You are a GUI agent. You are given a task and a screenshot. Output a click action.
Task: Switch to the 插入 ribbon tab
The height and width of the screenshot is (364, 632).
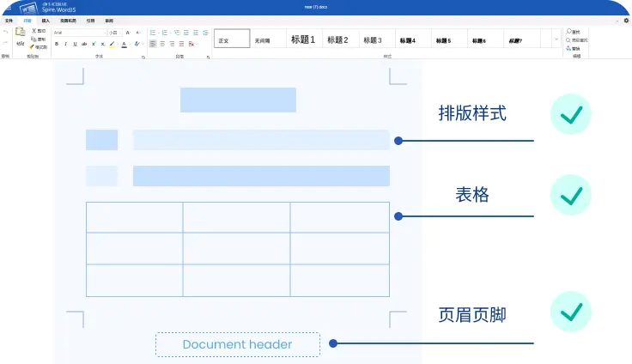point(46,21)
